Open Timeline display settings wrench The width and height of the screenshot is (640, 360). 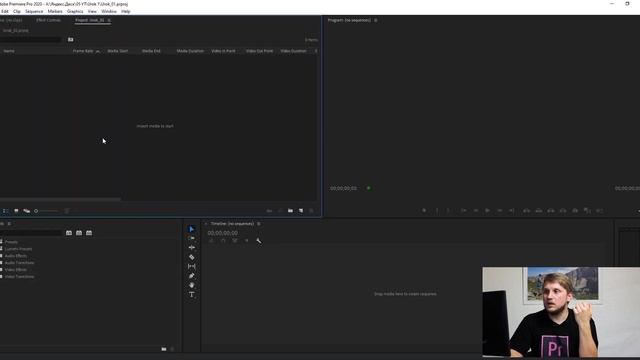tap(258, 241)
